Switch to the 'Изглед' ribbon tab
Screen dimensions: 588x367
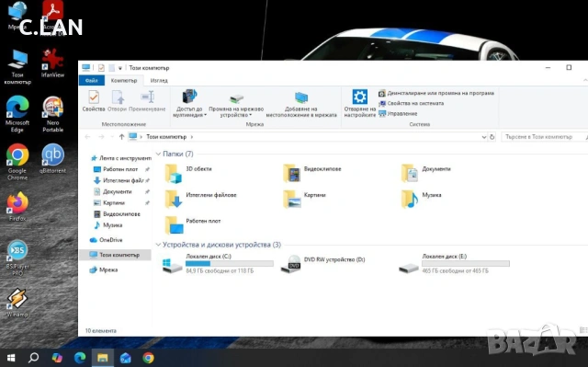[x=159, y=80]
